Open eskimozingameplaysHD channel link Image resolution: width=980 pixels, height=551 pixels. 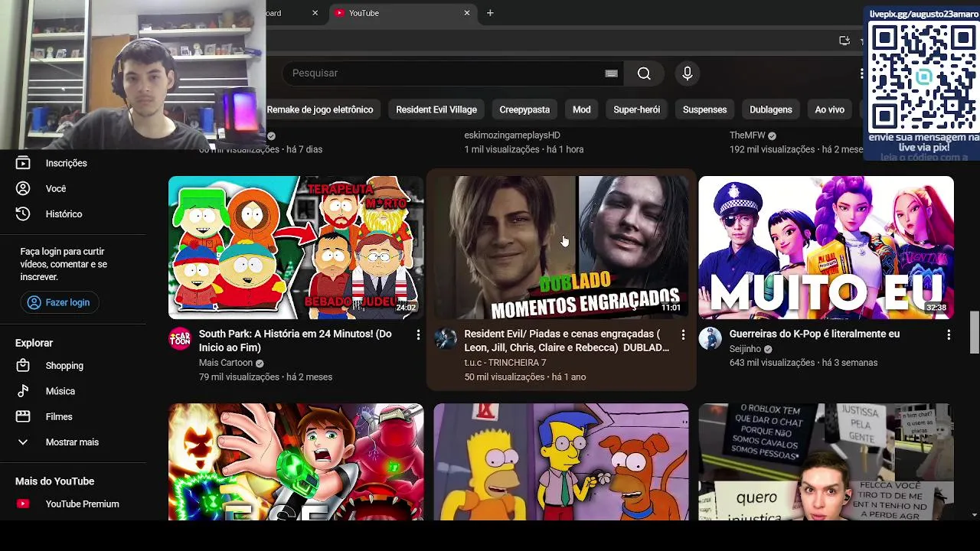point(512,135)
